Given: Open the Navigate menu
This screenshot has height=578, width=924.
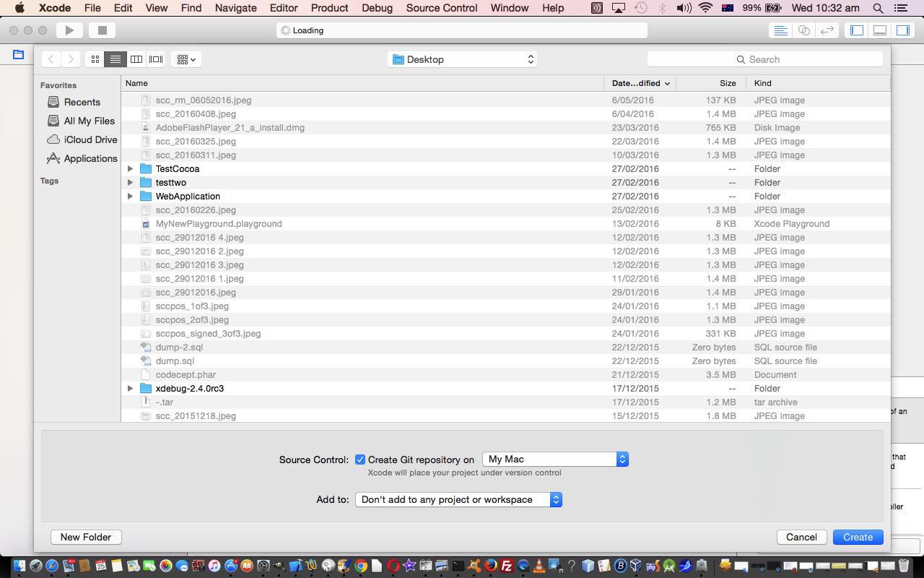Looking at the screenshot, I should pos(236,8).
